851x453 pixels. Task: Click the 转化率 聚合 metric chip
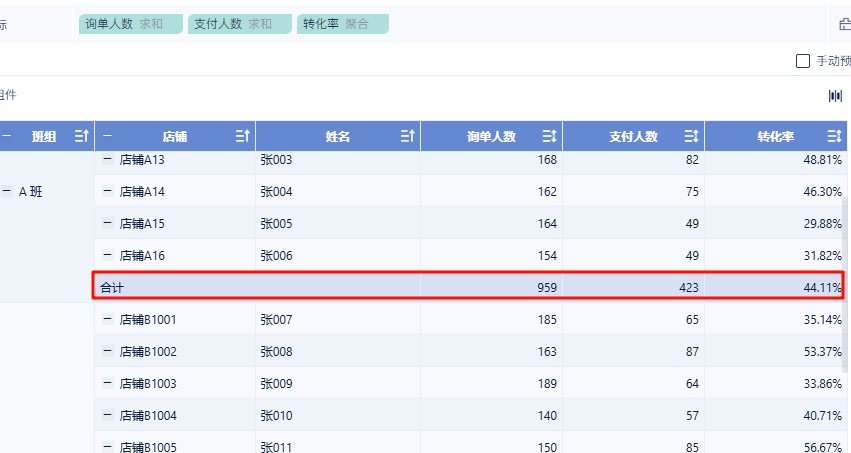pyautogui.click(x=342, y=24)
